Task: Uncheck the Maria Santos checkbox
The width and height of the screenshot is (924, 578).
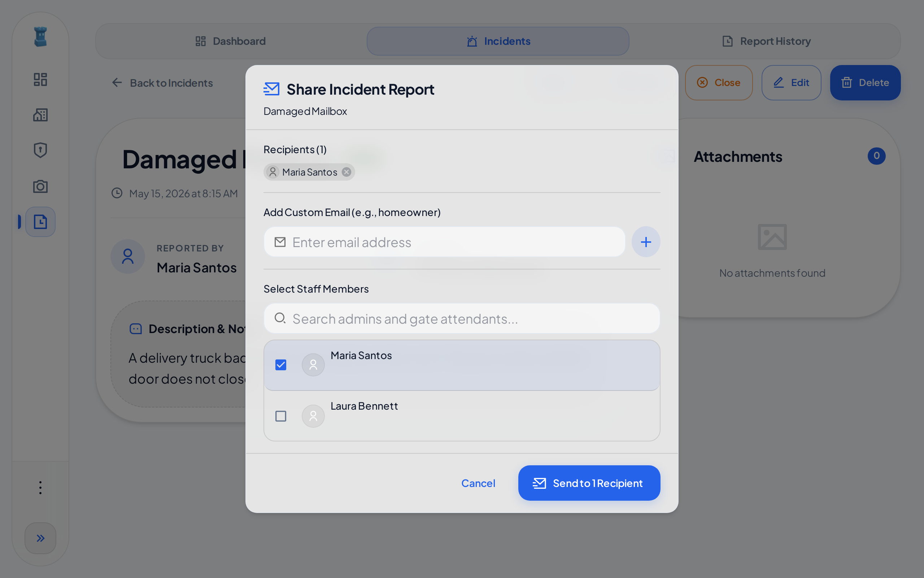Action: [x=281, y=365]
